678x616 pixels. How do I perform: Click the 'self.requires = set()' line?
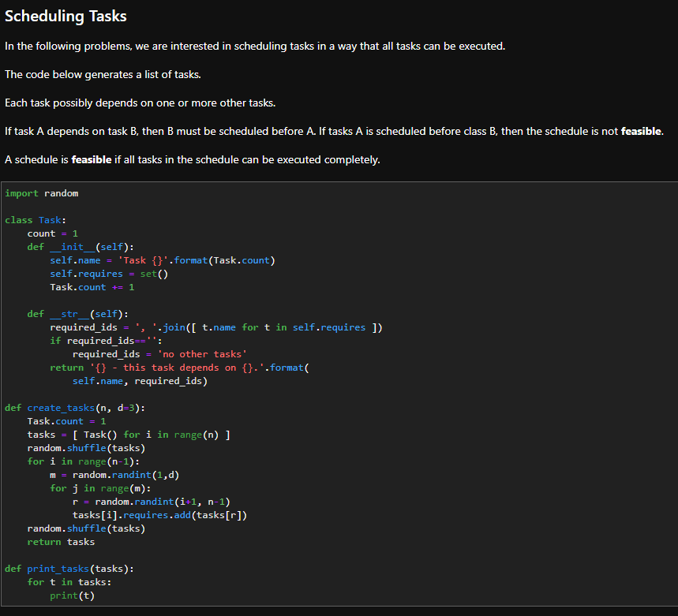[x=109, y=274]
